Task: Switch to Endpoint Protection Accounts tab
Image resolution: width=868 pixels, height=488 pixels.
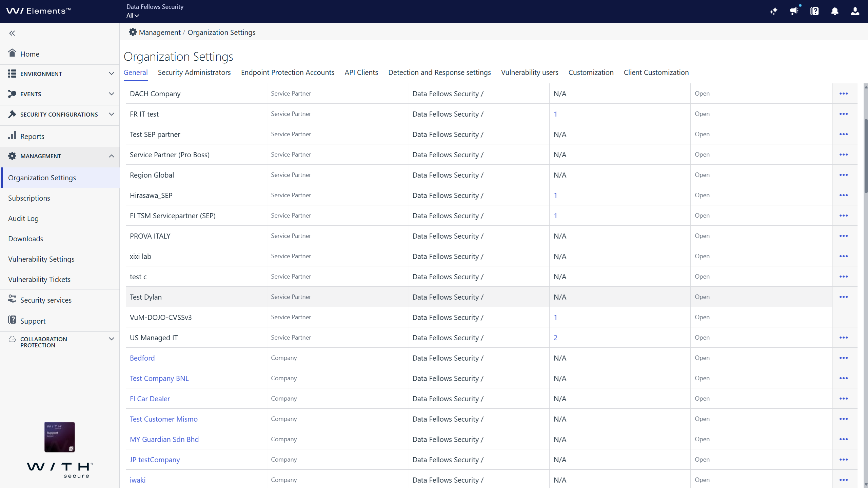Action: [x=288, y=73]
